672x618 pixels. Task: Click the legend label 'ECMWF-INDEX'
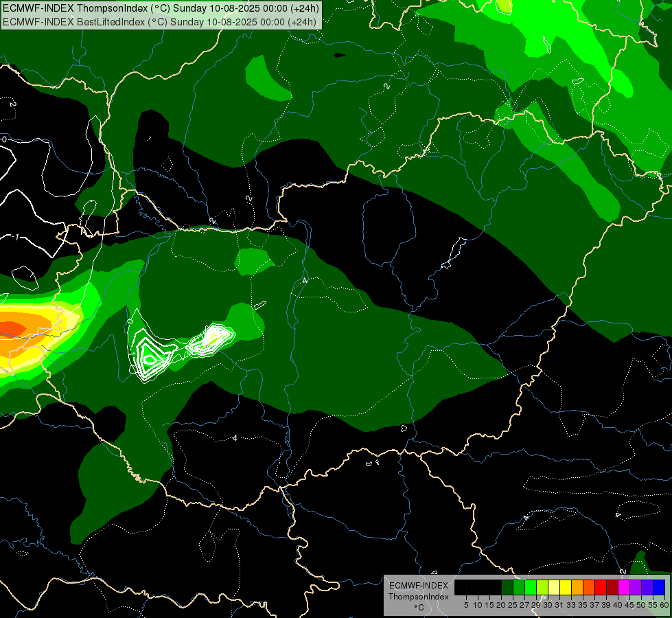[x=419, y=586]
